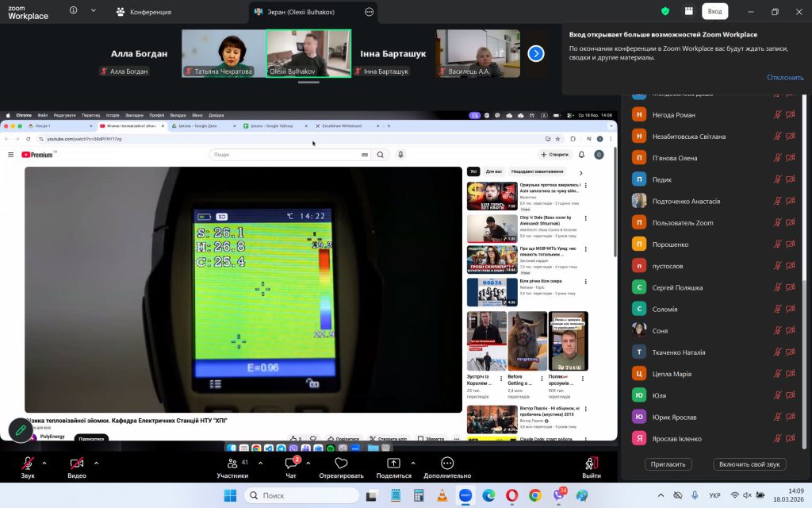812x508 pixels.
Task: Show next participants with the blue arrow
Action: pos(536,53)
